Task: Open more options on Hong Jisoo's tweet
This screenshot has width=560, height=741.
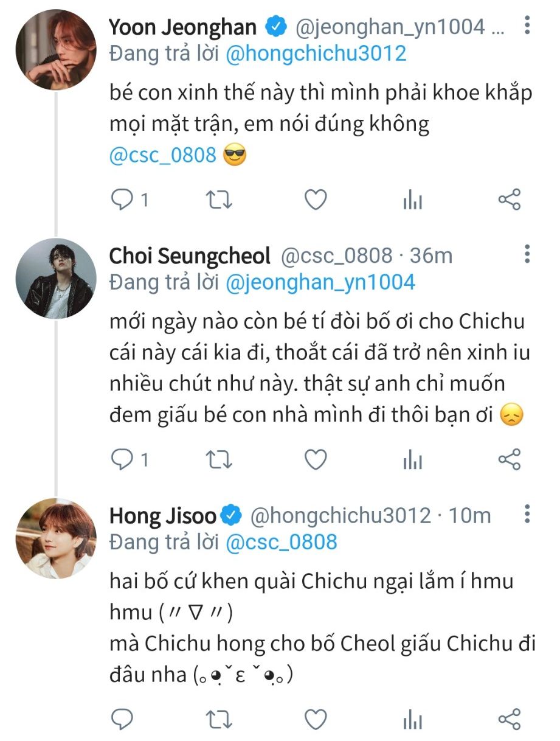Action: coord(527,515)
